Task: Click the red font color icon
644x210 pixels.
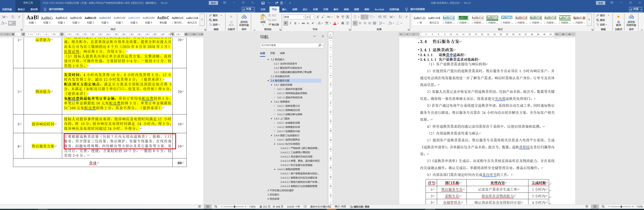Action: click(335, 23)
